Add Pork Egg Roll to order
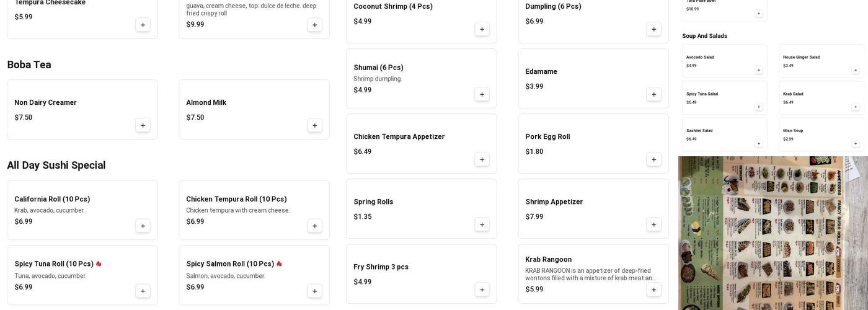The image size is (868, 310). click(x=653, y=159)
